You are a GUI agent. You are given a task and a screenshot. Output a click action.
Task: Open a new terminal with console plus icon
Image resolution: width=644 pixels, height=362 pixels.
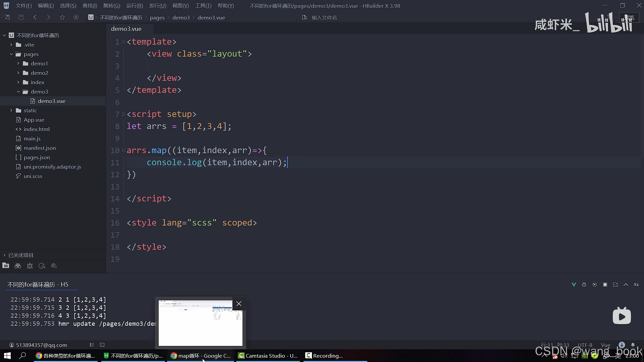click(x=615, y=285)
